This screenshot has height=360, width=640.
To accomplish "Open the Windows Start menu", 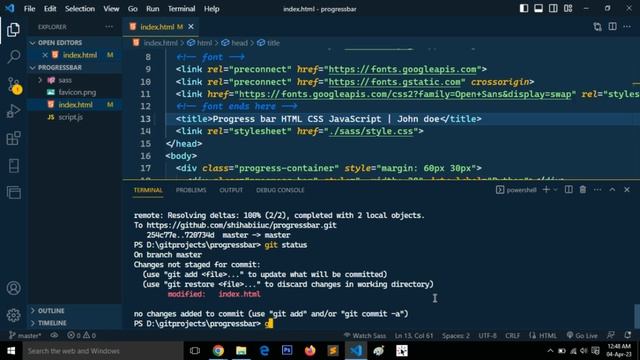I will coord(11,351).
